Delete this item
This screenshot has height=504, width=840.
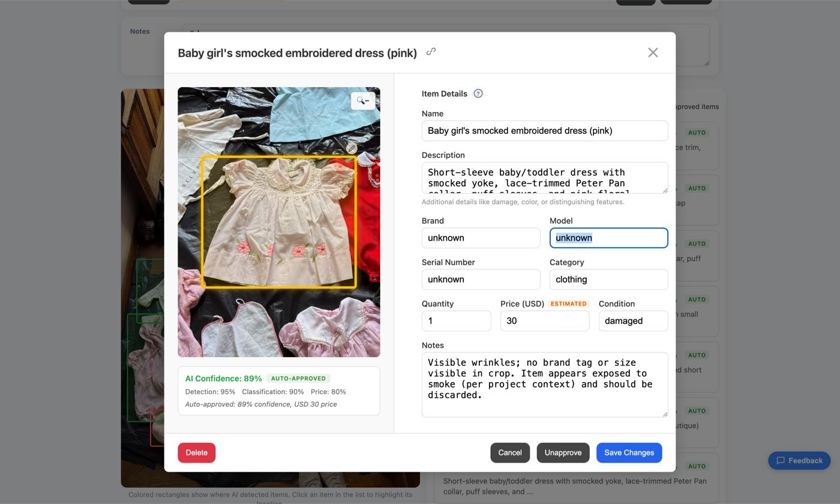pyautogui.click(x=196, y=453)
